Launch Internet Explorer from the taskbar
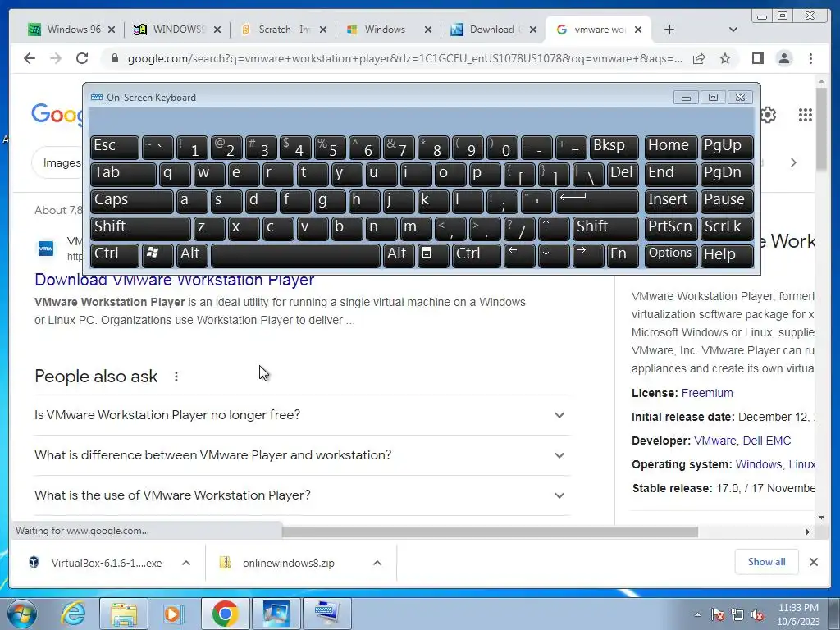The height and width of the screenshot is (630, 840). click(73, 614)
